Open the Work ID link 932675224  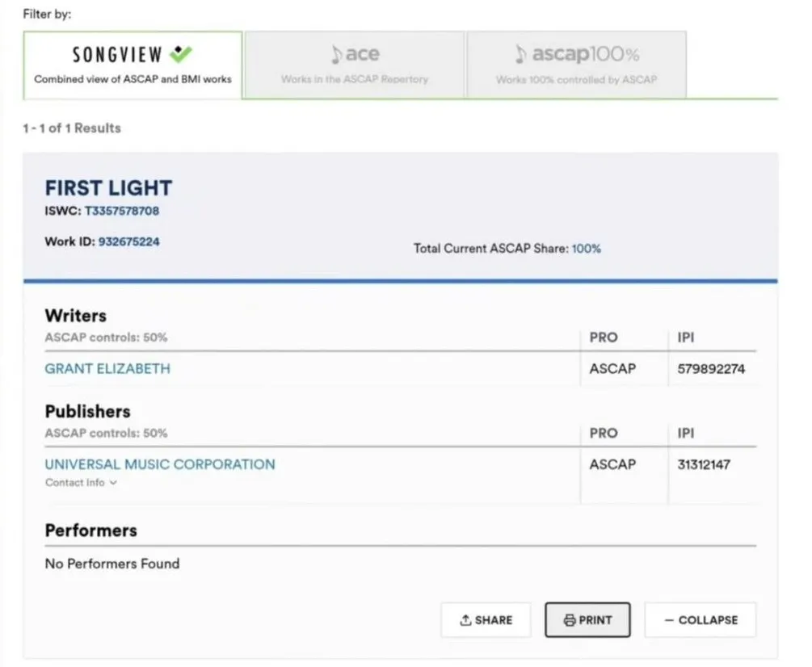point(129,241)
